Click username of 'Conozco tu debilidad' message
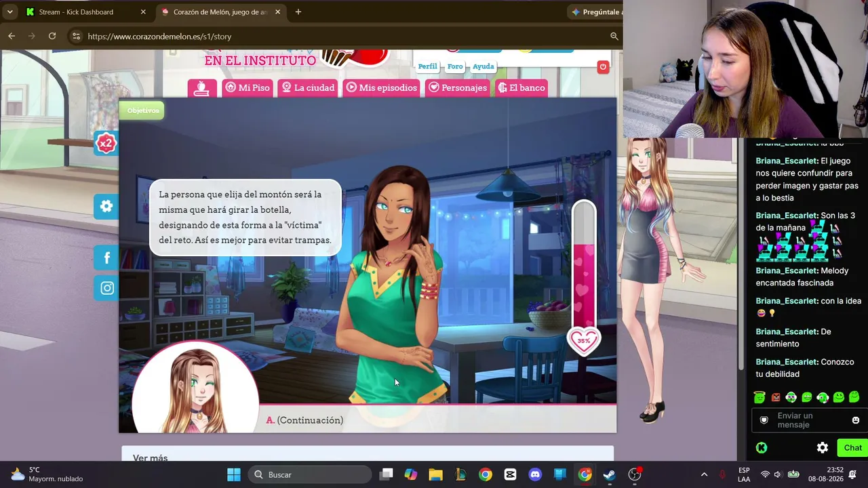This screenshot has height=488, width=868. [x=786, y=362]
